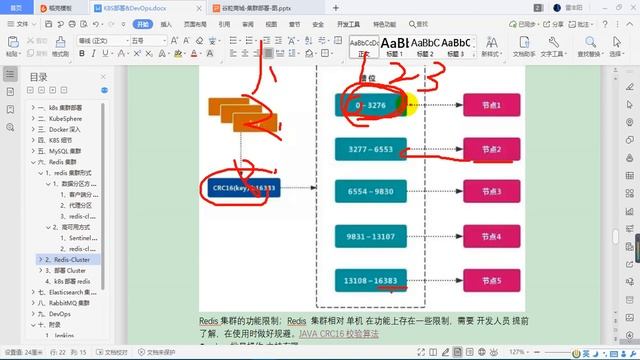
Task: Switch to the 谷粒商城 pptx document tab
Action: point(256,8)
